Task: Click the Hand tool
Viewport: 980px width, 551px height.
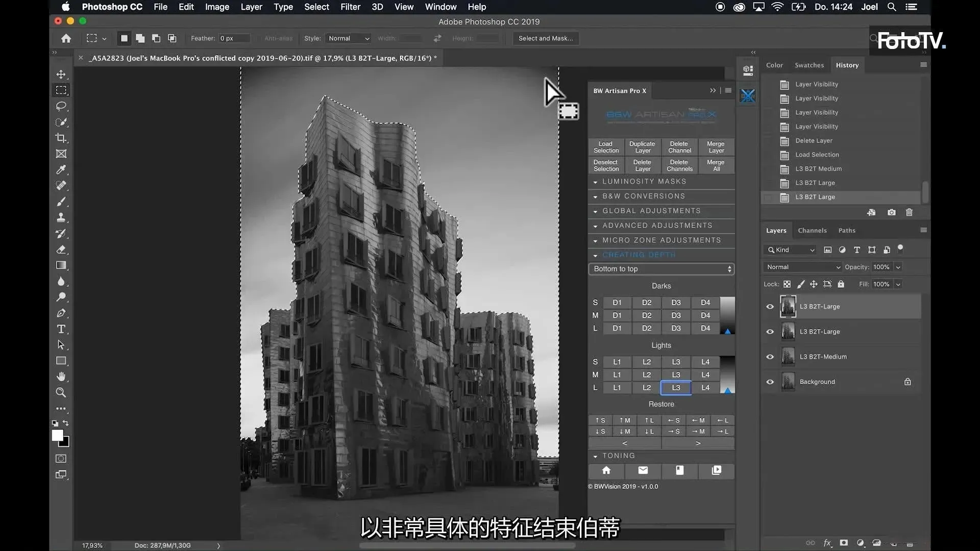Action: tap(61, 377)
